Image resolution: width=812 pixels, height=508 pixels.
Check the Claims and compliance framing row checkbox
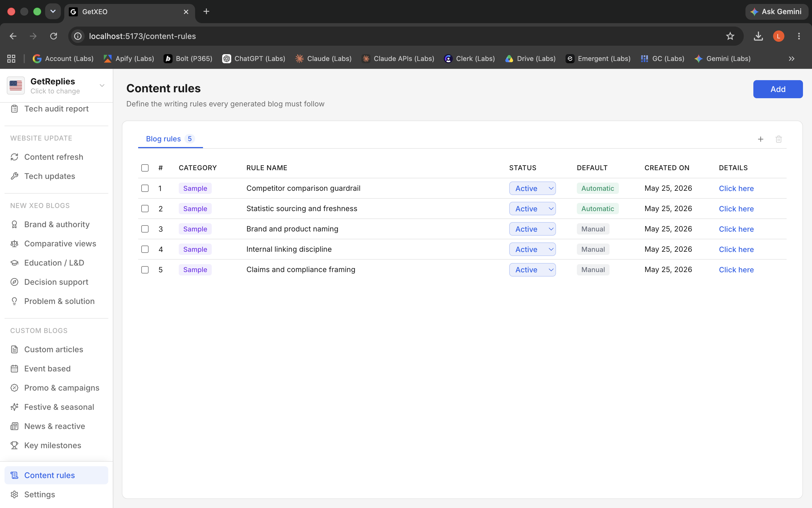(145, 270)
